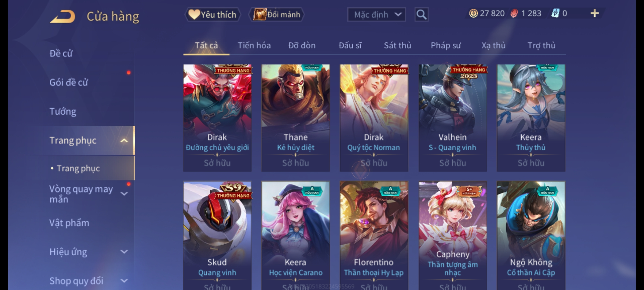Expand the Hiệu ứng section

(x=124, y=252)
